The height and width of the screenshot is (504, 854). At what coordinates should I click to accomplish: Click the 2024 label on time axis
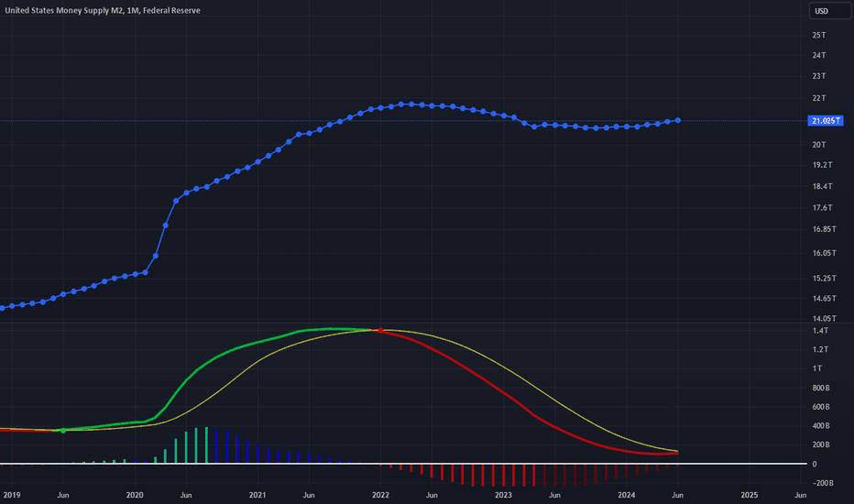pos(627,495)
